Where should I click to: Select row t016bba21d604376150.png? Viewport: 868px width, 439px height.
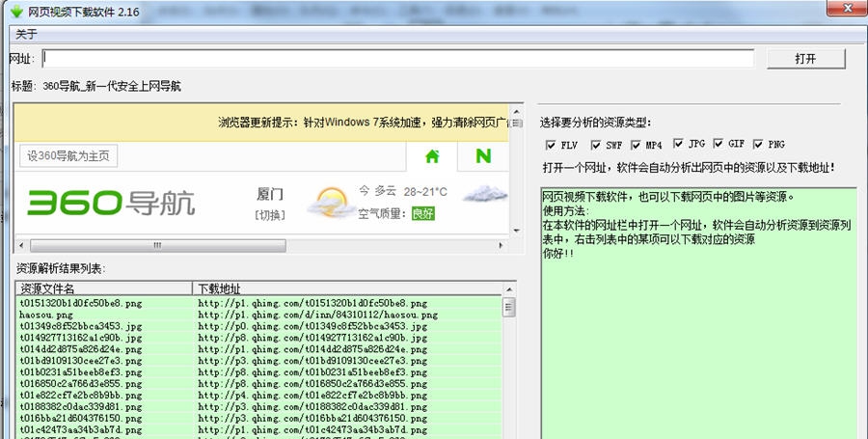tap(258, 419)
